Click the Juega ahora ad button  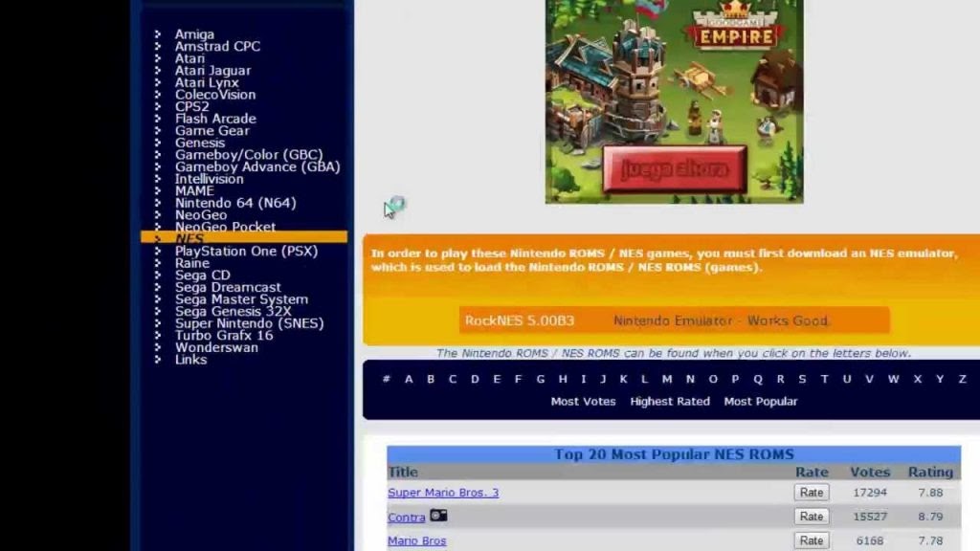675,169
